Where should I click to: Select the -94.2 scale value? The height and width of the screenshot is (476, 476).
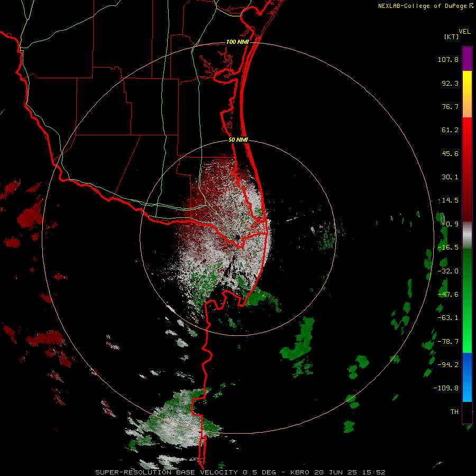click(448, 365)
